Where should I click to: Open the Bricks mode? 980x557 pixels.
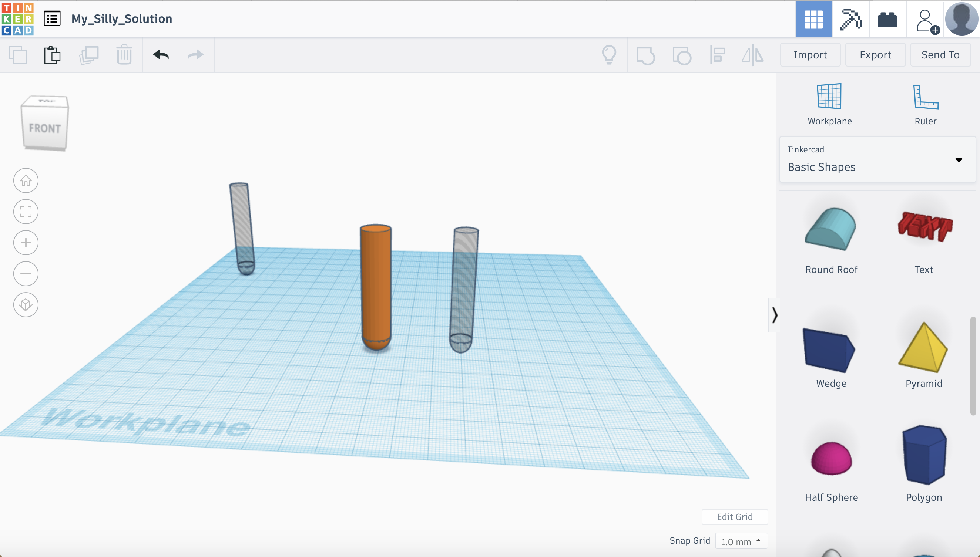(887, 19)
